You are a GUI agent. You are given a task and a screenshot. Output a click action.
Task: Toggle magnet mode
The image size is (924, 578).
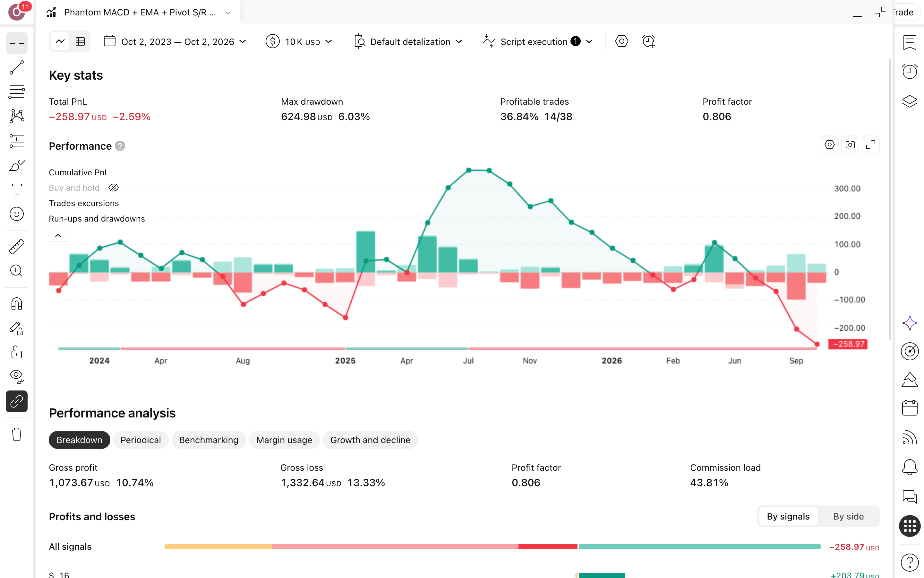(x=17, y=303)
